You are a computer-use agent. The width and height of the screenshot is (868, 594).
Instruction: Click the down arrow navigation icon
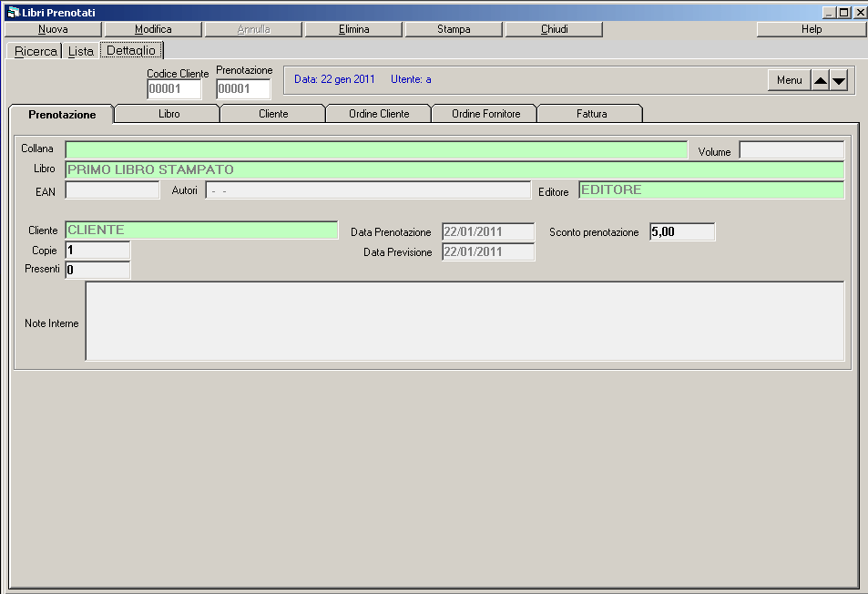tap(839, 80)
